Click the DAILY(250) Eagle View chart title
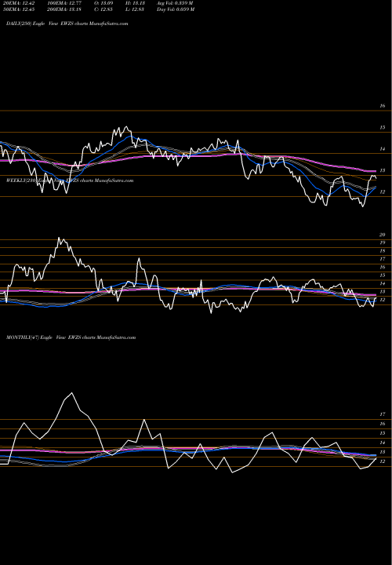 [x=67, y=24]
